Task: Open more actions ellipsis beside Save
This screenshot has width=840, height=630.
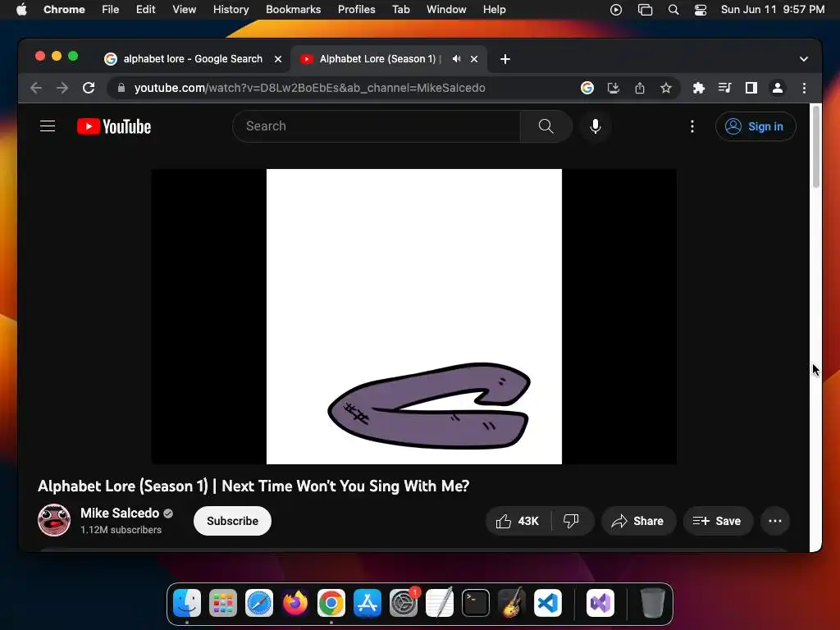Action: click(x=774, y=521)
